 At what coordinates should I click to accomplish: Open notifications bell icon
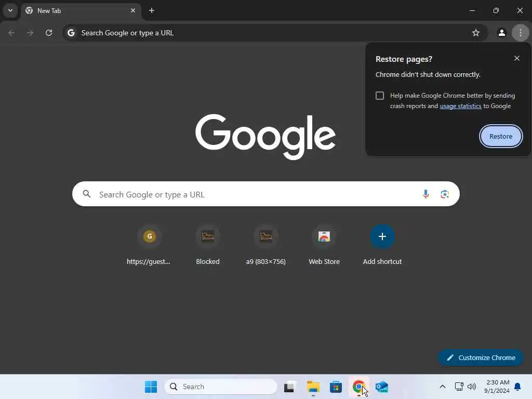518,387
